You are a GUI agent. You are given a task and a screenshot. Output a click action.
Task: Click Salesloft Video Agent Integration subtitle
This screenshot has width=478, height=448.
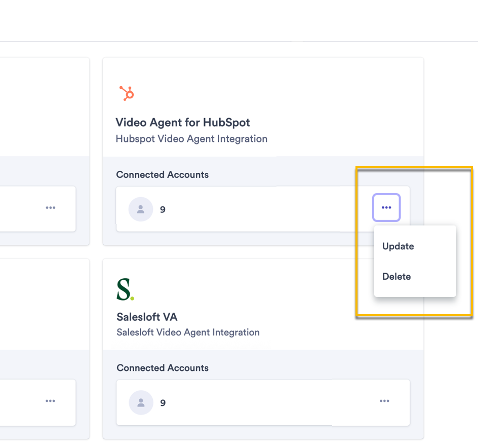[188, 332]
